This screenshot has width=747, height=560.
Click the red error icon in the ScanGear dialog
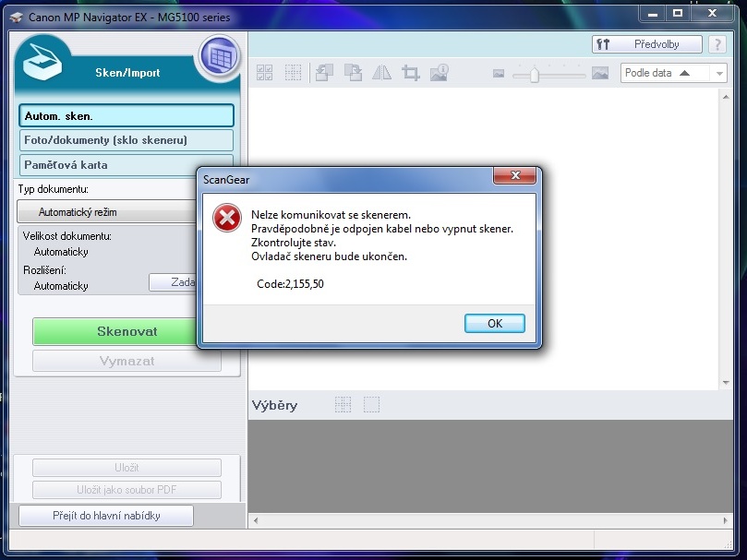click(227, 218)
